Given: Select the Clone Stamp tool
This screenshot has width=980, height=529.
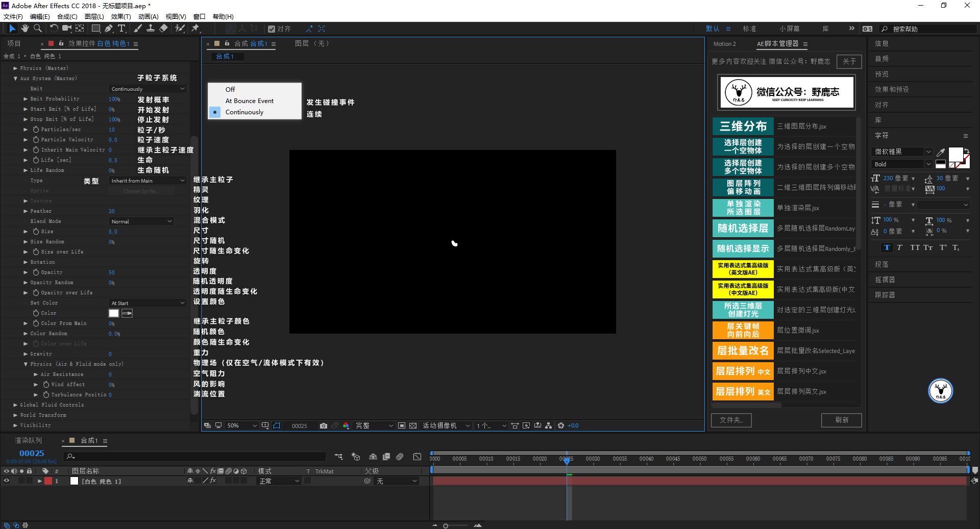Looking at the screenshot, I should tap(151, 29).
